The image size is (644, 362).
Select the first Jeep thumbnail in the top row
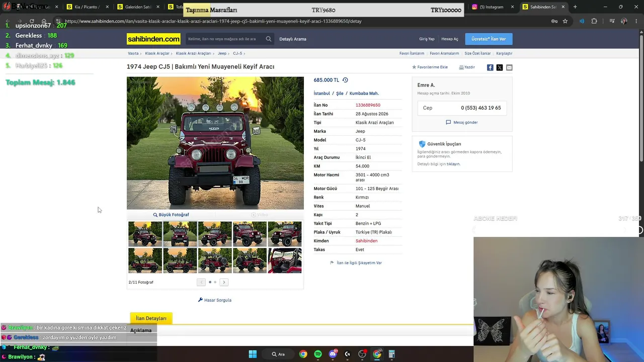pyautogui.click(x=145, y=234)
